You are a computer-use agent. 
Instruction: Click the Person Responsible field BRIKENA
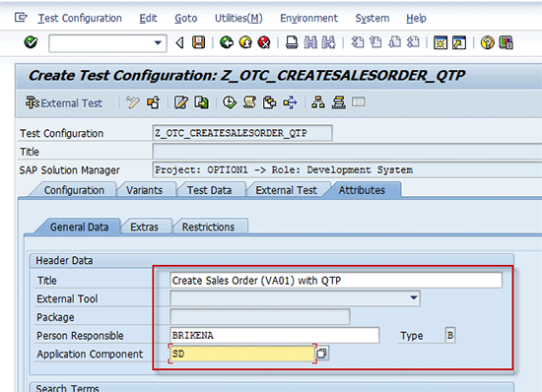click(275, 335)
